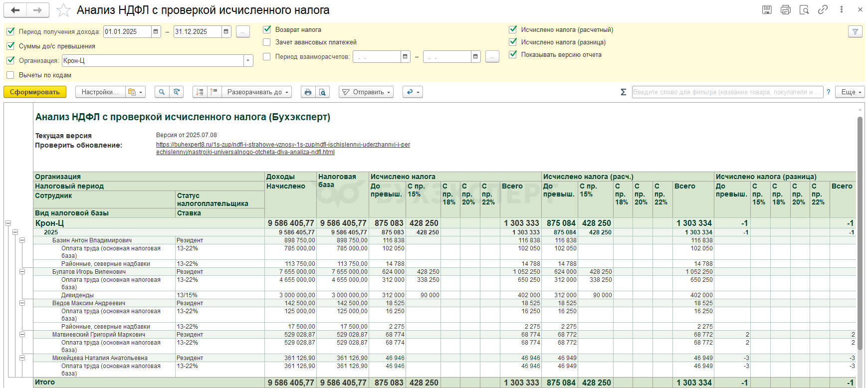
Task: Click the save (floppy disk) icon in header
Action: point(767,10)
